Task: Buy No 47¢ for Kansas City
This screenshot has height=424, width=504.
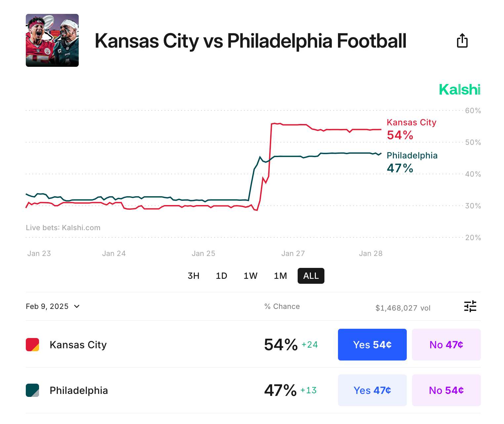Action: tap(446, 345)
